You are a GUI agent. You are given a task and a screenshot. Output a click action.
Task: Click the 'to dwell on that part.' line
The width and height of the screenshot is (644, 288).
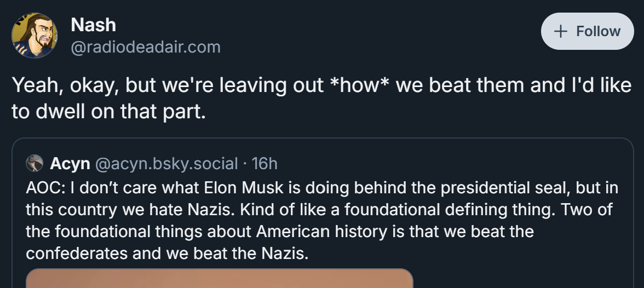[108, 111]
